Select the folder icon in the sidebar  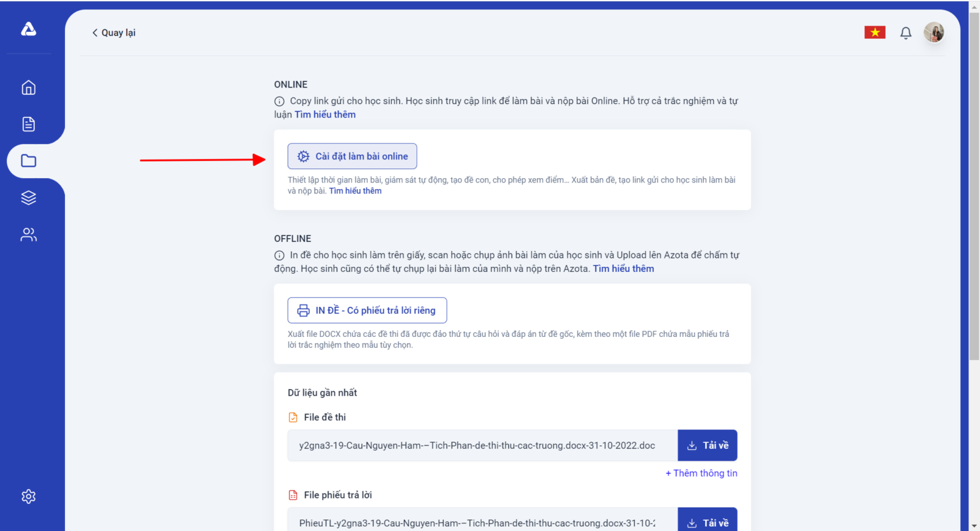(x=29, y=161)
